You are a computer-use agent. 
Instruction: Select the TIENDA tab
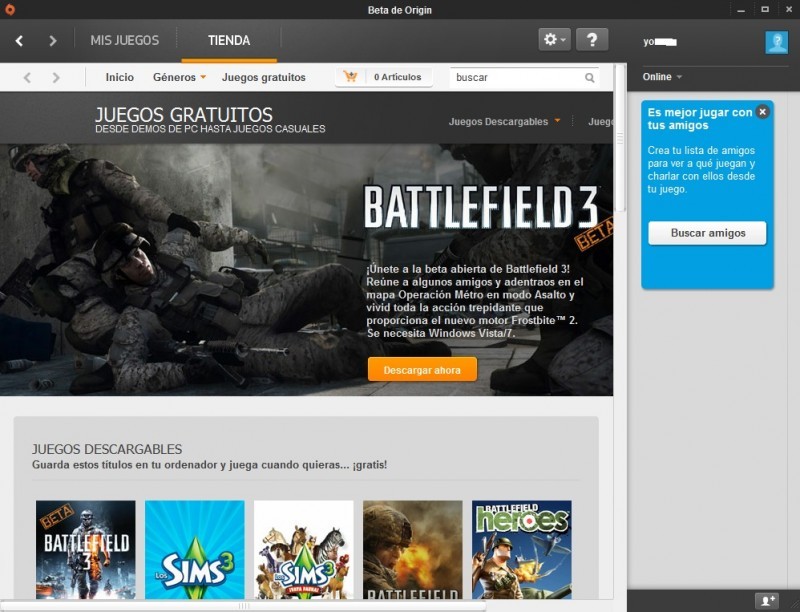(229, 40)
